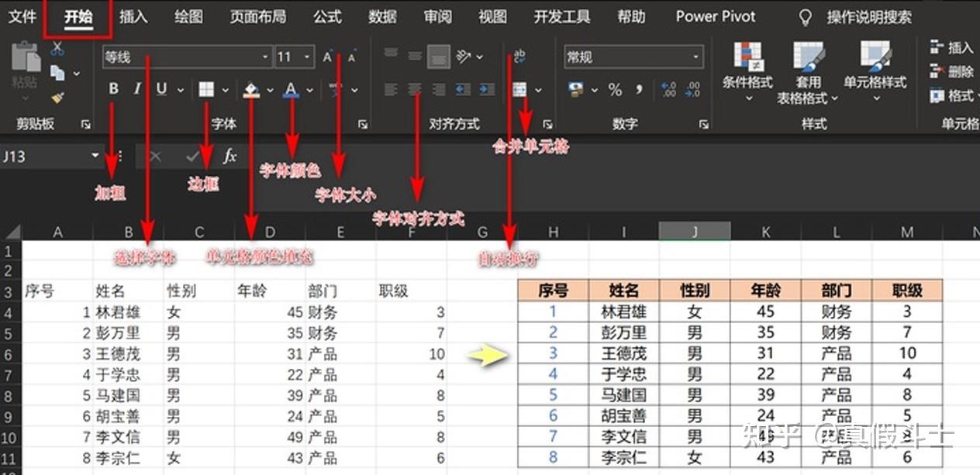This screenshot has width=980, height=475.
Task: Increase font size with larger A
Action: click(328, 57)
